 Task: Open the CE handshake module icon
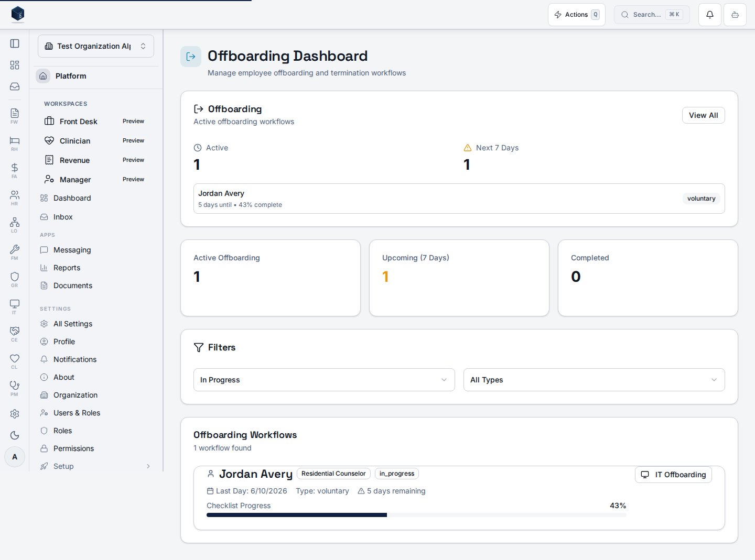[15, 334]
